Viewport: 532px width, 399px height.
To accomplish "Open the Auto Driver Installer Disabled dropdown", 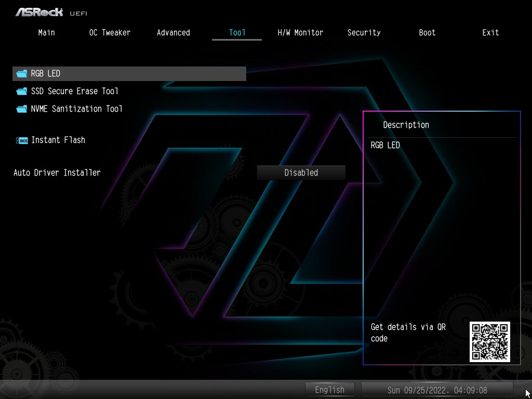I will pyautogui.click(x=301, y=172).
